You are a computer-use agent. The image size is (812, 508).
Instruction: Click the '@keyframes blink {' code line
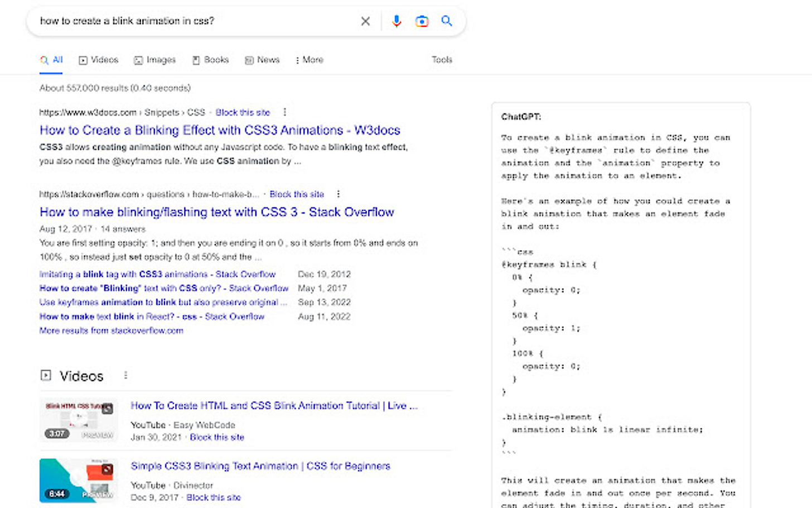point(549,265)
